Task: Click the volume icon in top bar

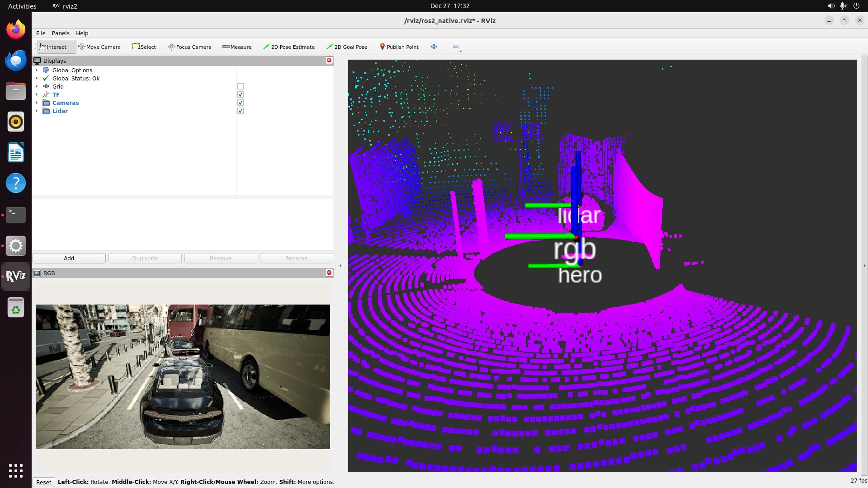Action: tap(831, 6)
